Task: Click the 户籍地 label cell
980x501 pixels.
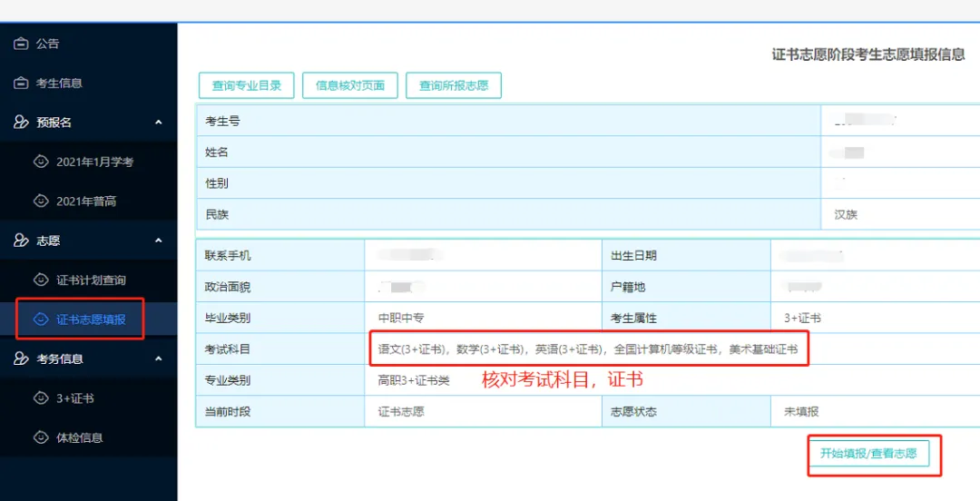Action: 686,287
